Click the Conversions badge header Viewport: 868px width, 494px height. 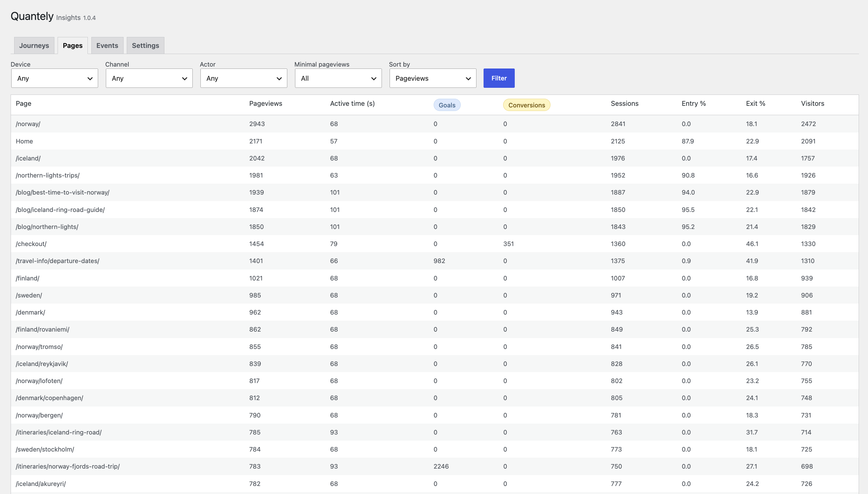527,105
